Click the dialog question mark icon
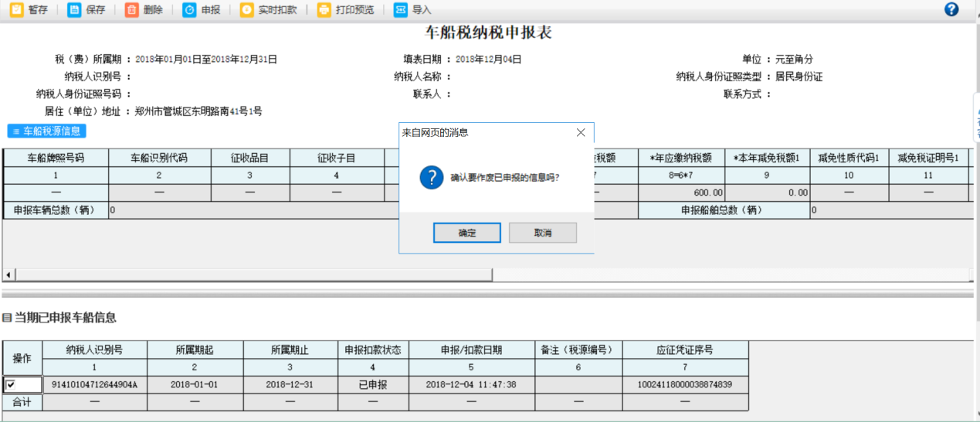Screen dimensions: 980x426 (x=432, y=178)
